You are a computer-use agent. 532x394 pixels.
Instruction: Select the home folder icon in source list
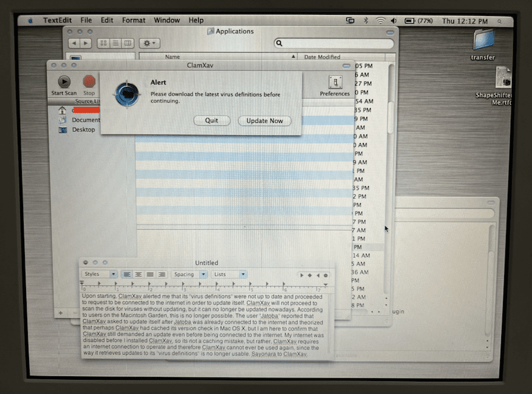[63, 110]
